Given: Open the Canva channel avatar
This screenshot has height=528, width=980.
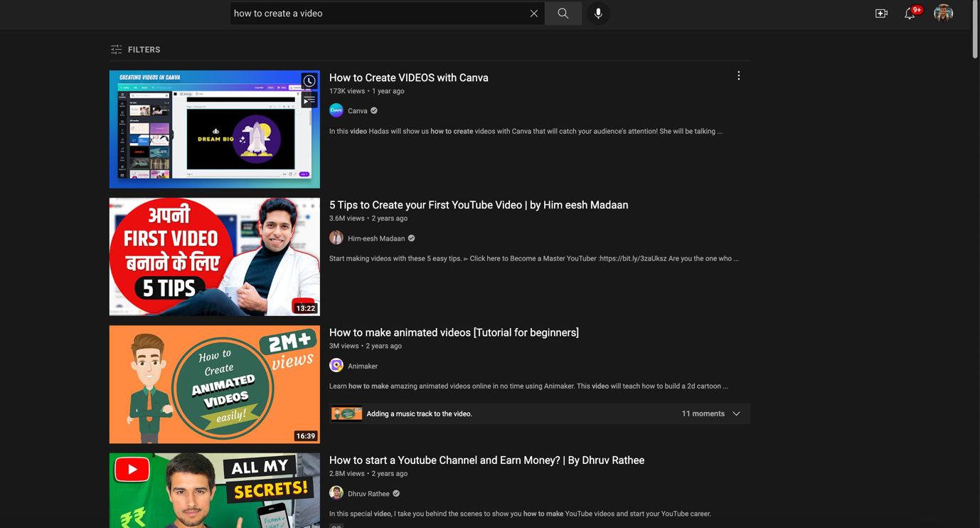Looking at the screenshot, I should [336, 110].
